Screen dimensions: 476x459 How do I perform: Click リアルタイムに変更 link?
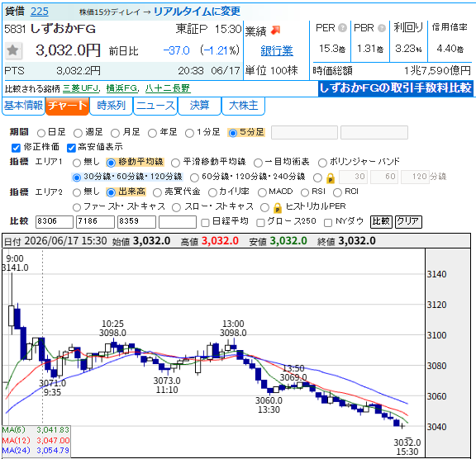pyautogui.click(x=197, y=12)
